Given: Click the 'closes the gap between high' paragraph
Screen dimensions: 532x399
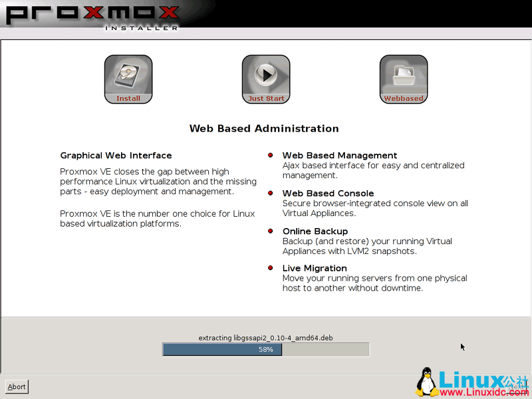Looking at the screenshot, I should click(x=158, y=182).
